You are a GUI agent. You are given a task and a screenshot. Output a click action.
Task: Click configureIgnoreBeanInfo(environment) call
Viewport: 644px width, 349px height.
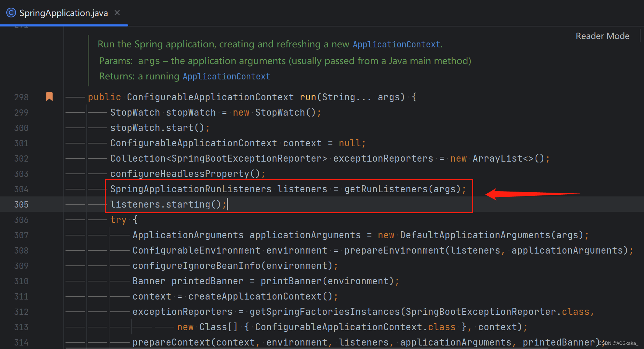tap(233, 266)
